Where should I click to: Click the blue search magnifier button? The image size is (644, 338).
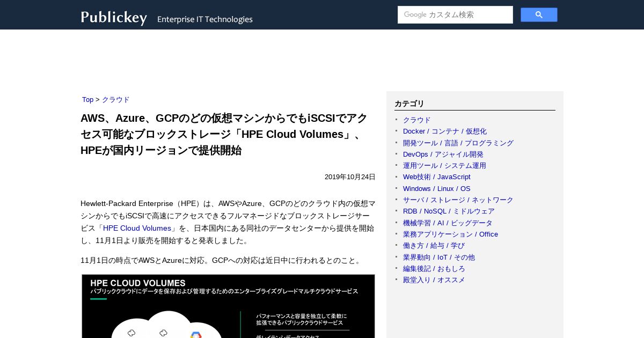(539, 15)
